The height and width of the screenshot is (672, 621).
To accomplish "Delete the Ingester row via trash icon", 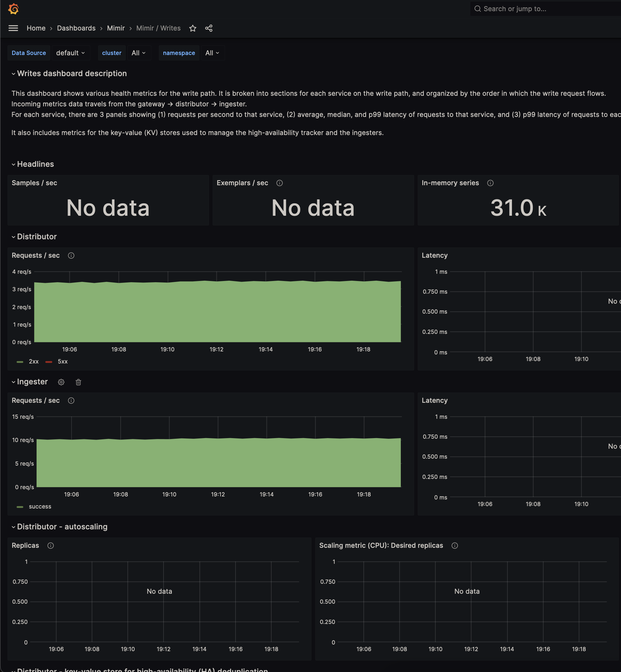I will click(x=78, y=382).
